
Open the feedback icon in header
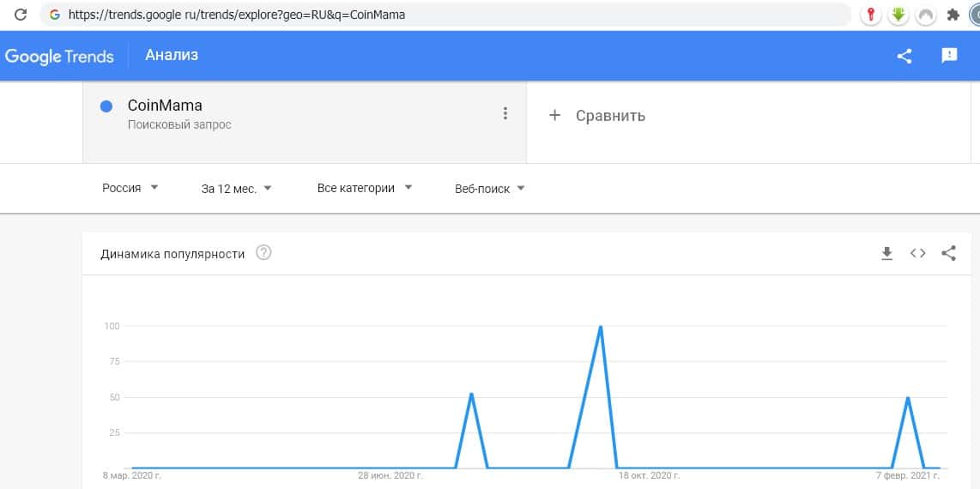point(949,56)
